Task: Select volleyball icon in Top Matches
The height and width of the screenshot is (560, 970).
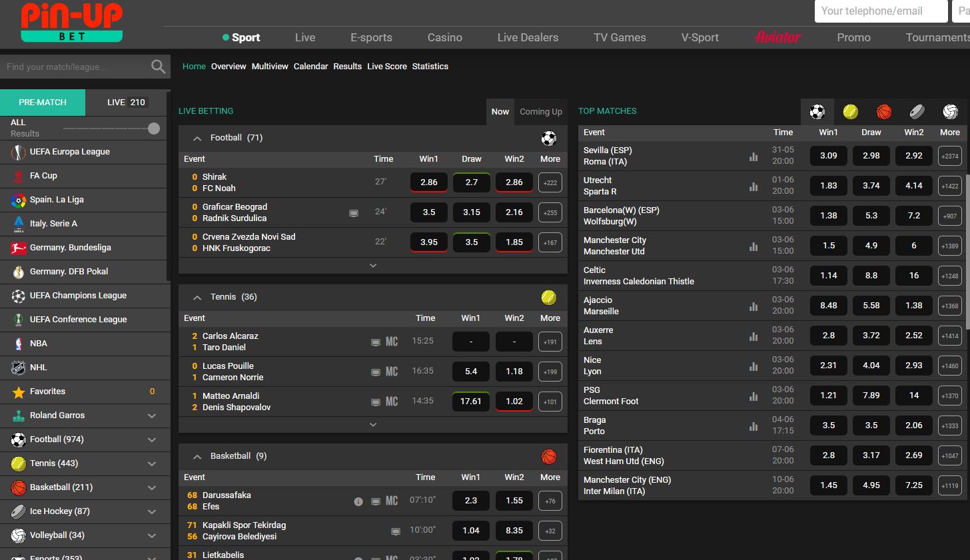Action: 950,112
